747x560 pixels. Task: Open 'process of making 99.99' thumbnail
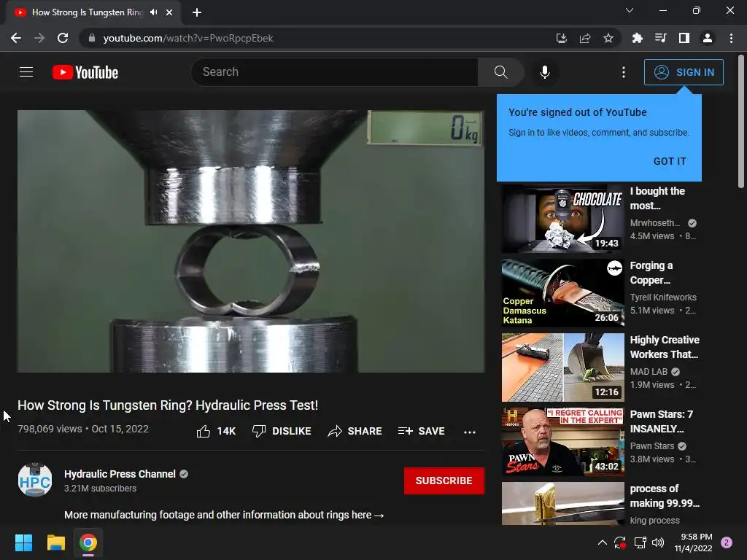click(x=563, y=504)
